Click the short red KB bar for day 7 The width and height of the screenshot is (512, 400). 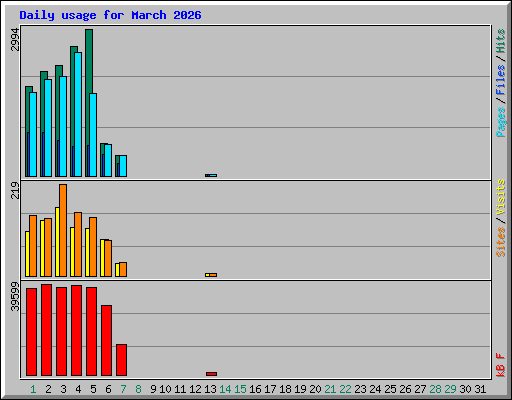click(x=121, y=360)
